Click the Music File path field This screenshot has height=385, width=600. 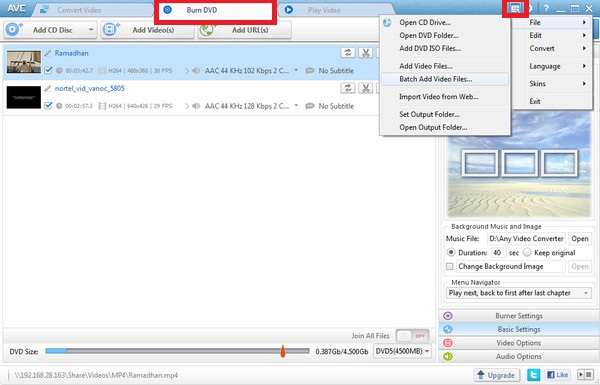point(527,238)
